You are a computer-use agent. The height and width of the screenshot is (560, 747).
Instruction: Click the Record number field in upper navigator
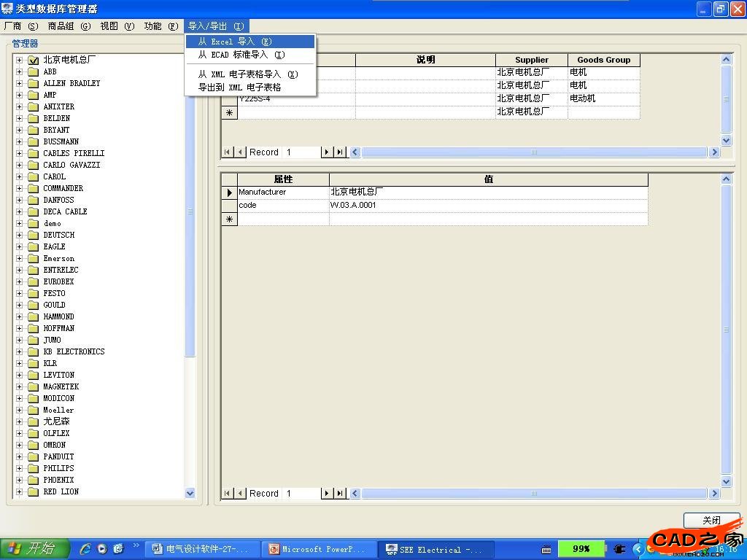click(x=301, y=152)
